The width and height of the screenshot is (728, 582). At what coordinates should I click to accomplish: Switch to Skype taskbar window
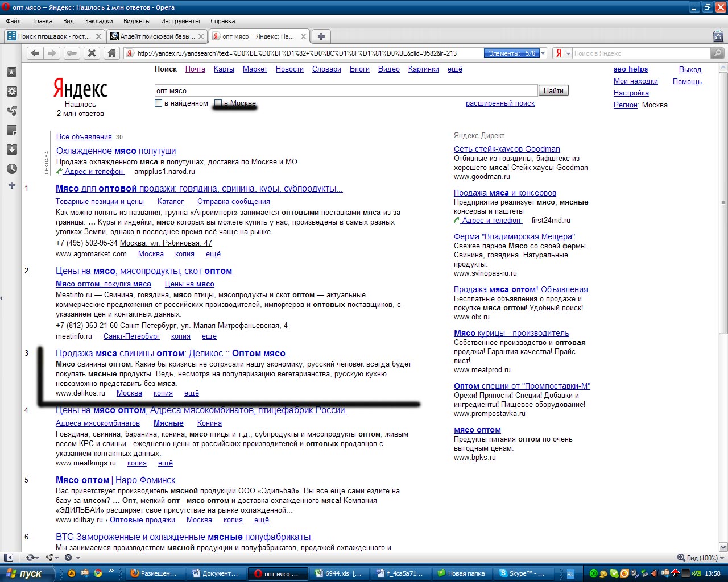tap(522, 573)
